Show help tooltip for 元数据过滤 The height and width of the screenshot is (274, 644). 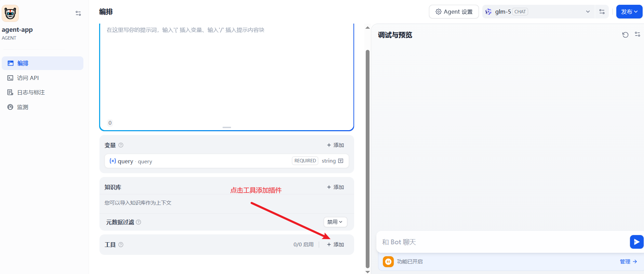point(138,222)
